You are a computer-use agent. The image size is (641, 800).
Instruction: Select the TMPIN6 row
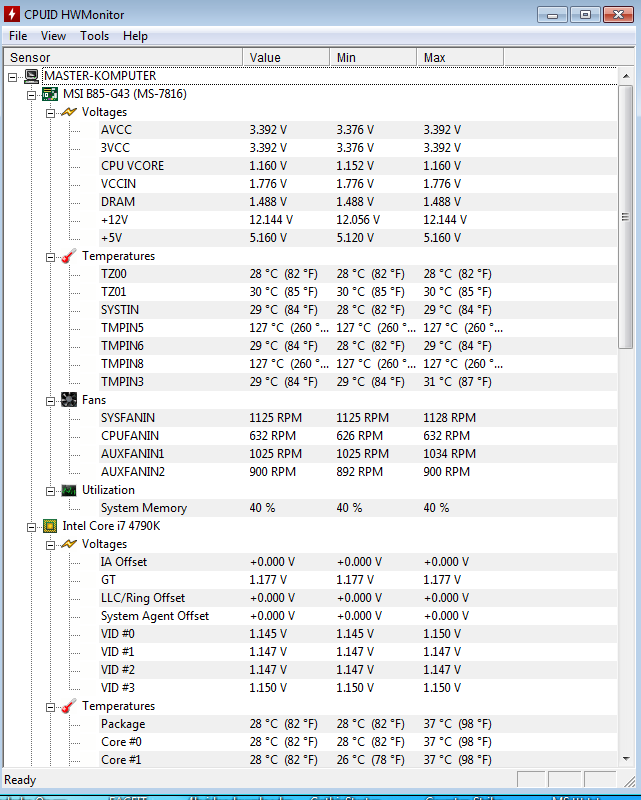pos(358,346)
